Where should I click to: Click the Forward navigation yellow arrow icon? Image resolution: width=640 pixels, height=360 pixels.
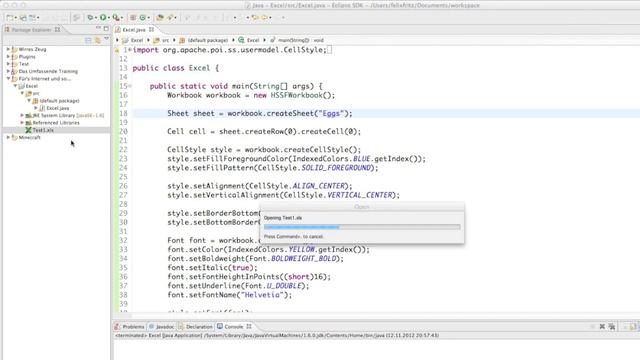(264, 18)
